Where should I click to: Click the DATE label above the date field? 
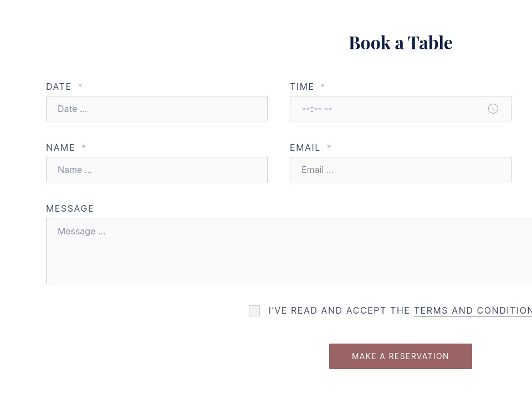[x=59, y=86]
